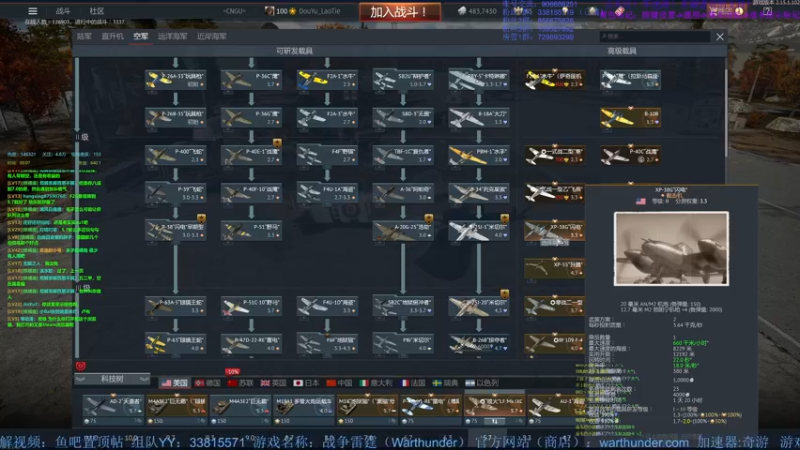The image size is (800, 450).
Task: Click the red shield icon at bottom-left
Action: click(81, 366)
